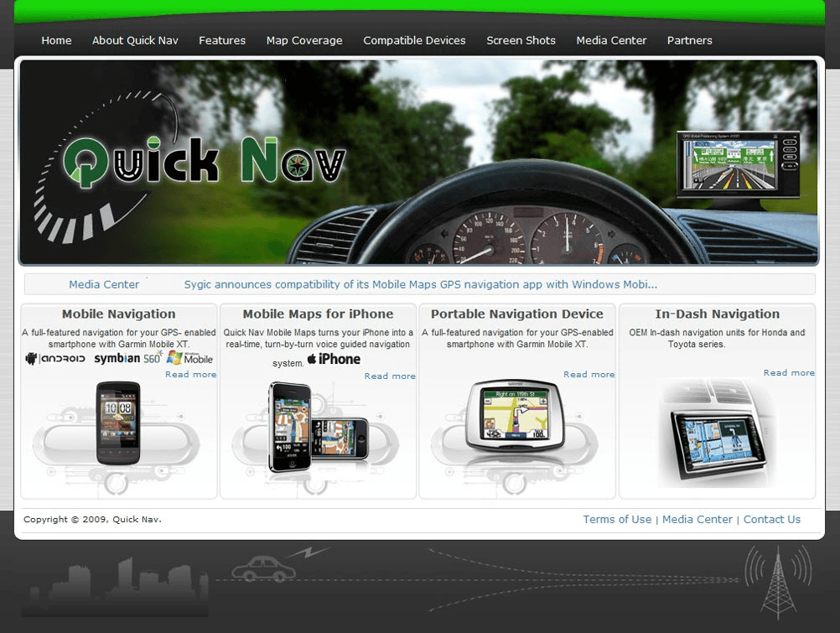Click the Windows Mobile logo
The height and width of the screenshot is (633, 840).
pos(190,357)
